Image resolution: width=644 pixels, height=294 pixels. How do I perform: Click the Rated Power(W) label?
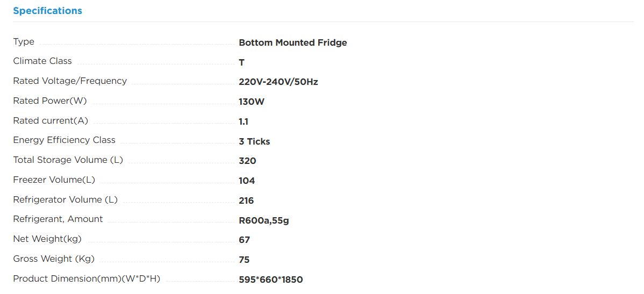click(50, 101)
